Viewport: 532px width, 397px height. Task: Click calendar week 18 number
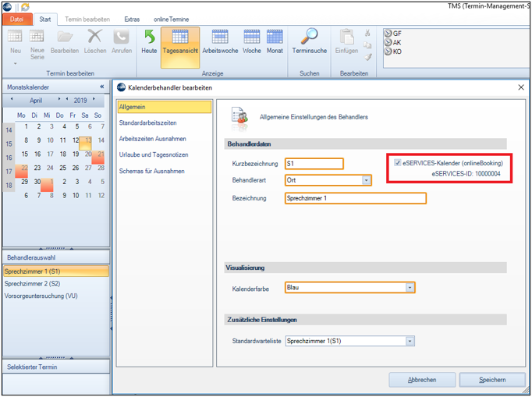coord(9,186)
